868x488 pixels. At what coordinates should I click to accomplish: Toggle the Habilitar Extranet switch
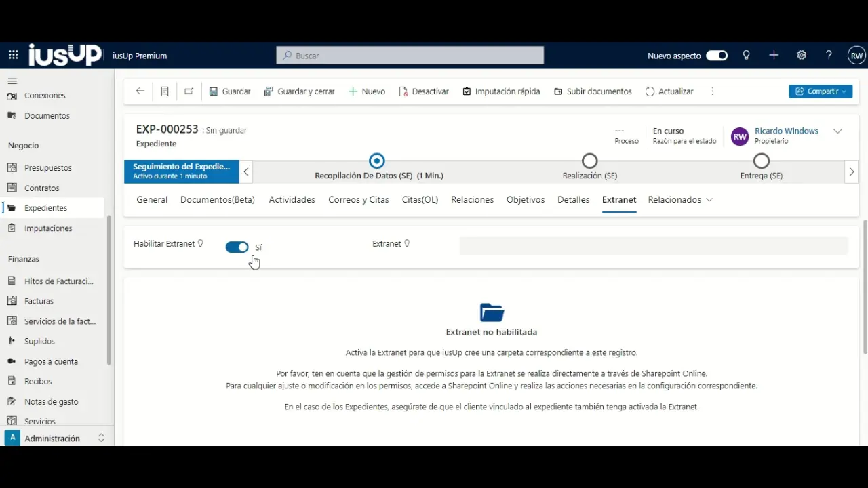pyautogui.click(x=237, y=247)
